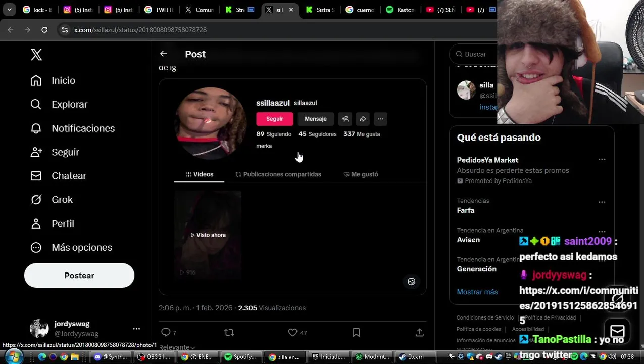
Task: Click the repost icon under the post
Action: point(229,332)
